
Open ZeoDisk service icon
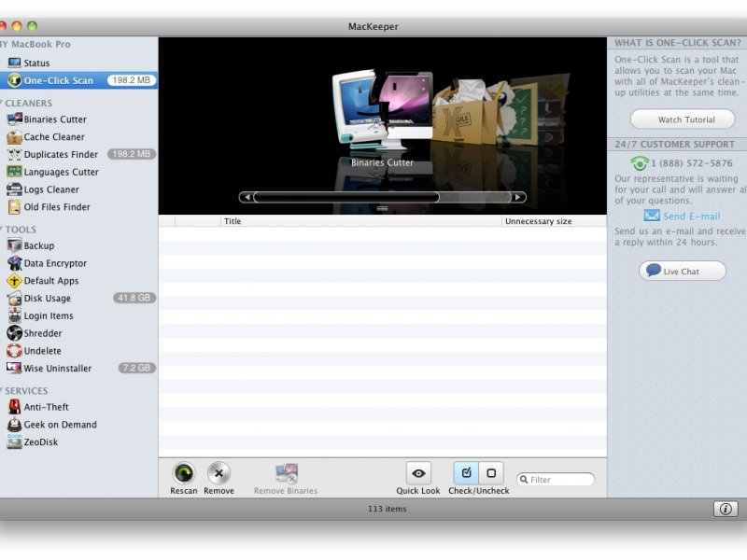[x=14, y=441]
